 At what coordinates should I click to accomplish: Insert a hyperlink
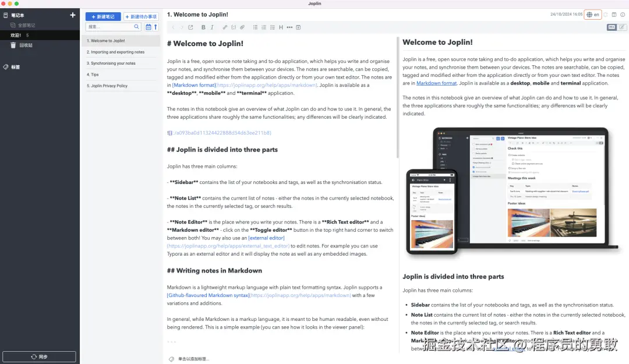225,27
